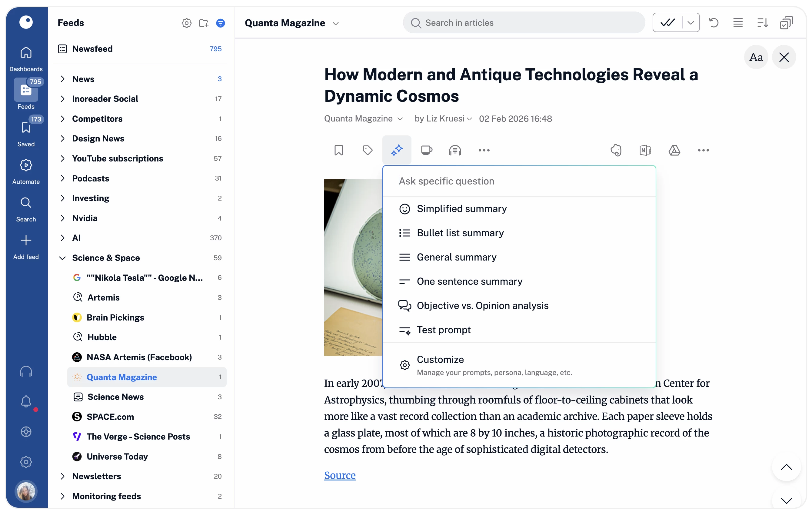Select Objective vs. Opinion analysis
The width and height of the screenshot is (812, 515).
(482, 306)
